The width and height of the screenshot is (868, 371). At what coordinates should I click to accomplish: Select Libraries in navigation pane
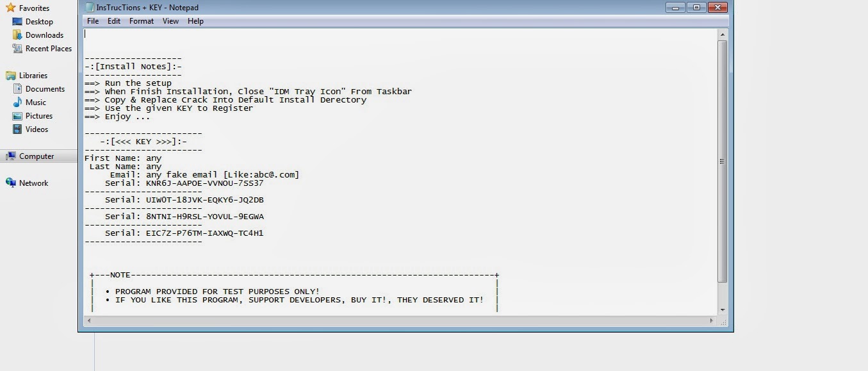click(x=33, y=76)
